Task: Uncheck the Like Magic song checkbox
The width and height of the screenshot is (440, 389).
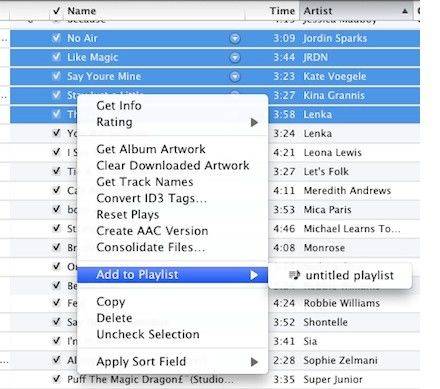Action: click(x=56, y=57)
